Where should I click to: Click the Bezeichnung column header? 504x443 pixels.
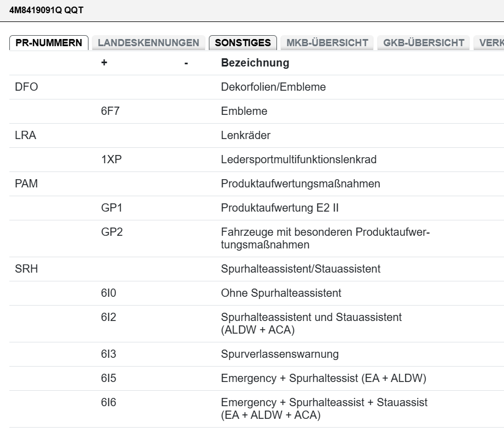pos(255,63)
